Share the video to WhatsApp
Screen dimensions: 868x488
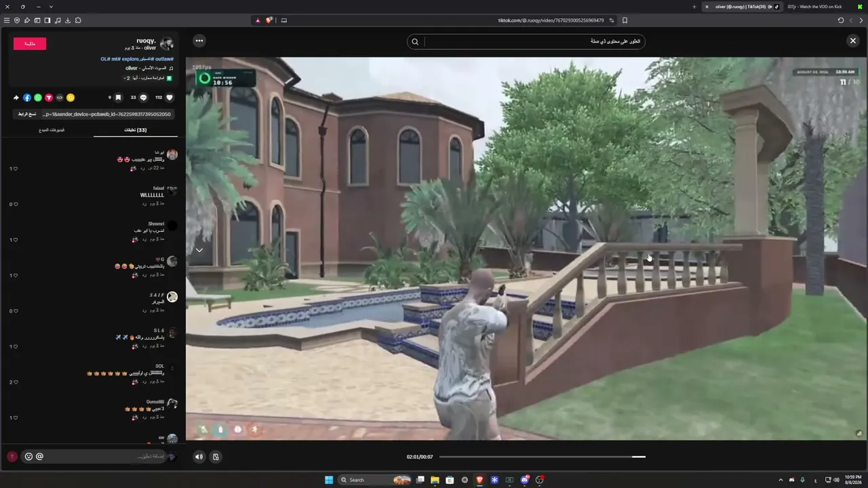(38, 98)
